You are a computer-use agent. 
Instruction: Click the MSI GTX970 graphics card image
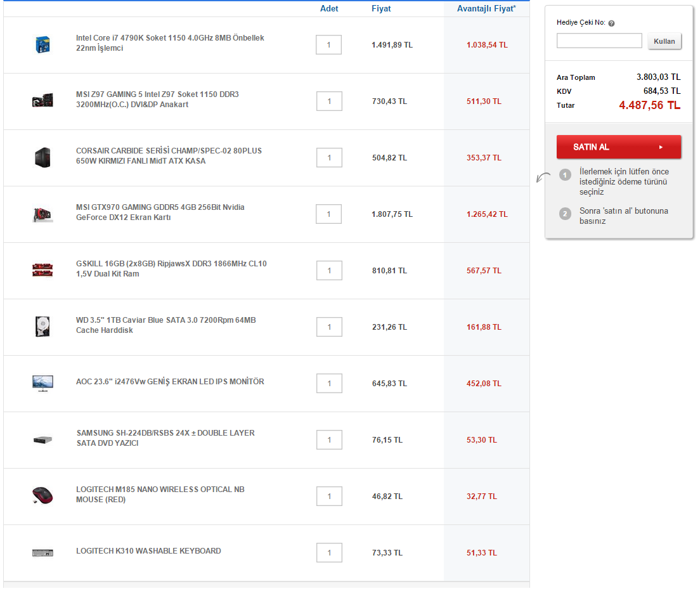point(42,214)
